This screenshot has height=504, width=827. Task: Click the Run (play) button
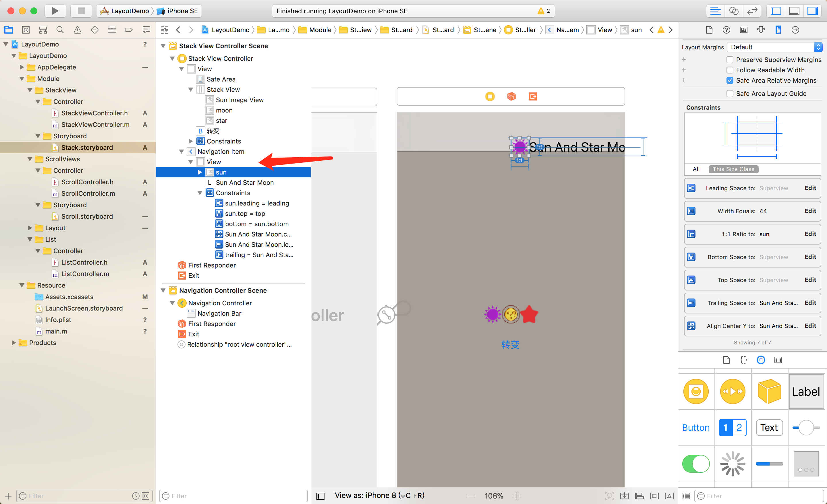[55, 11]
